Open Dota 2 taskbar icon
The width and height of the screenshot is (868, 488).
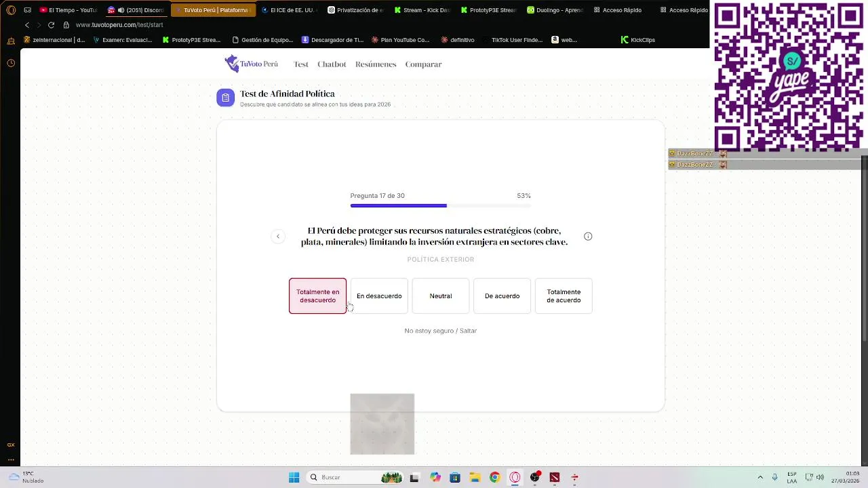coord(555,477)
